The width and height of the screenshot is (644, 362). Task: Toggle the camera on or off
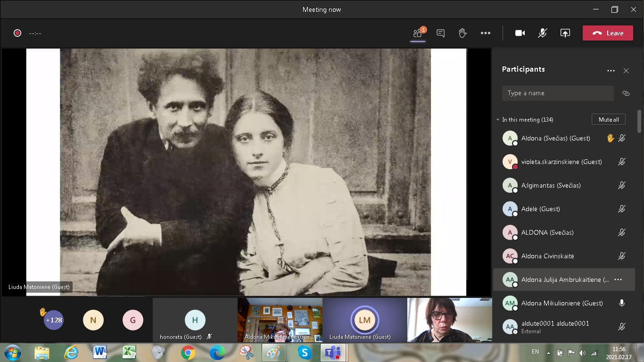pyautogui.click(x=520, y=33)
